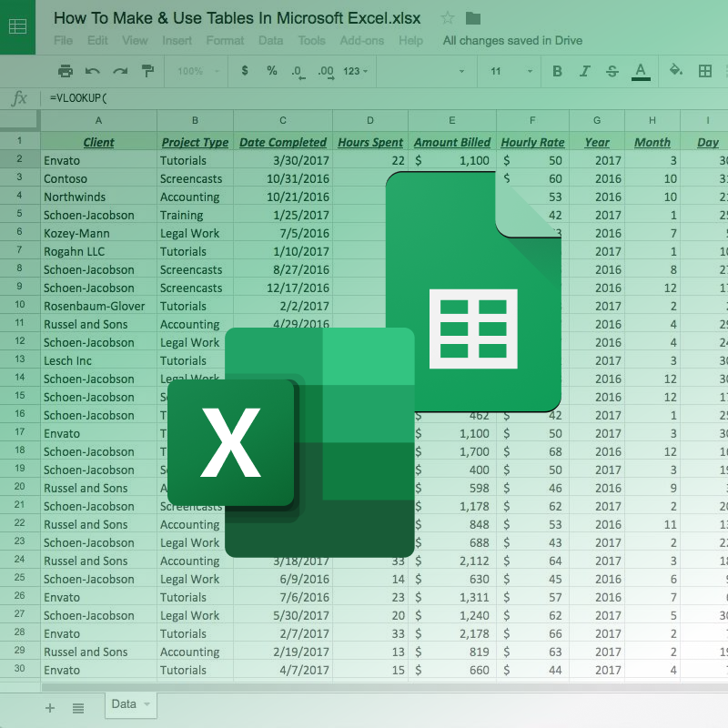This screenshot has height=728, width=728.
Task: Open the Data sheet tab menu arrow
Action: pyautogui.click(x=147, y=704)
